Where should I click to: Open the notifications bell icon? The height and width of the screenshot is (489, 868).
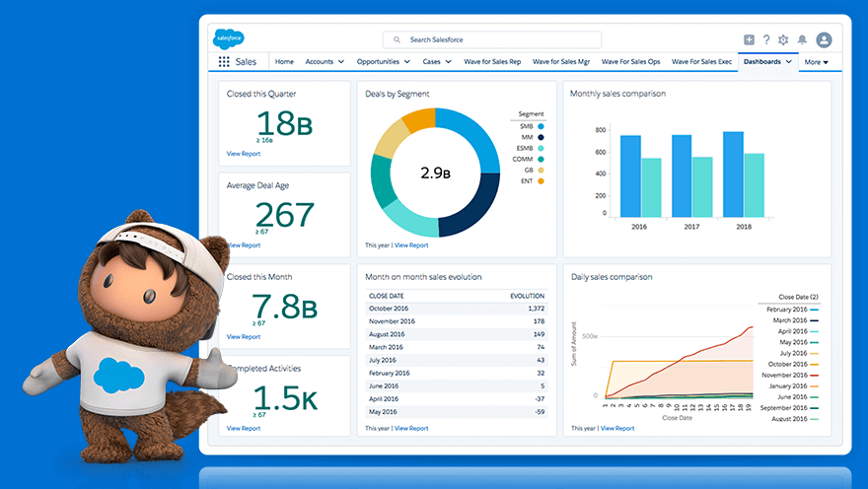[x=802, y=39]
